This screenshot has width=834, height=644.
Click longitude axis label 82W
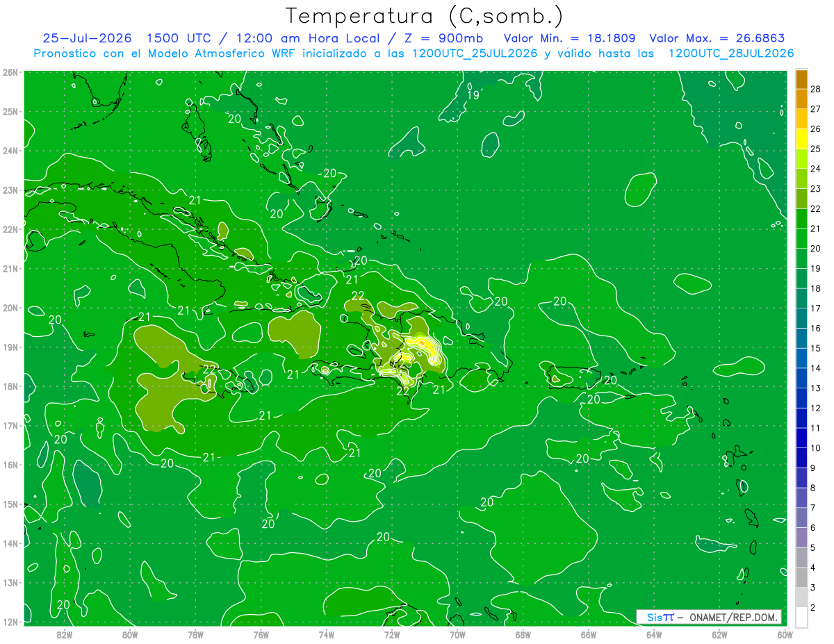point(64,634)
